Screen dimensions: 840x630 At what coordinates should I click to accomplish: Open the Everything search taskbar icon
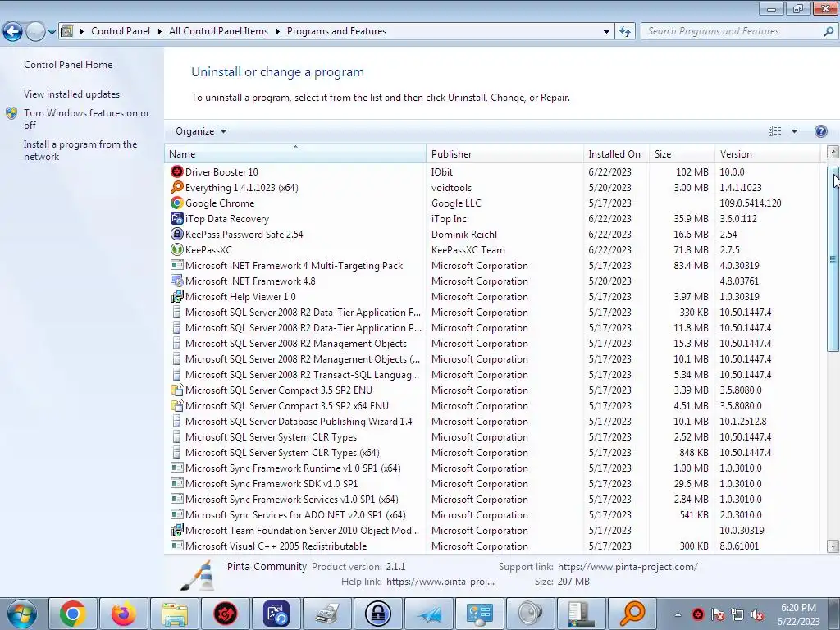(632, 614)
